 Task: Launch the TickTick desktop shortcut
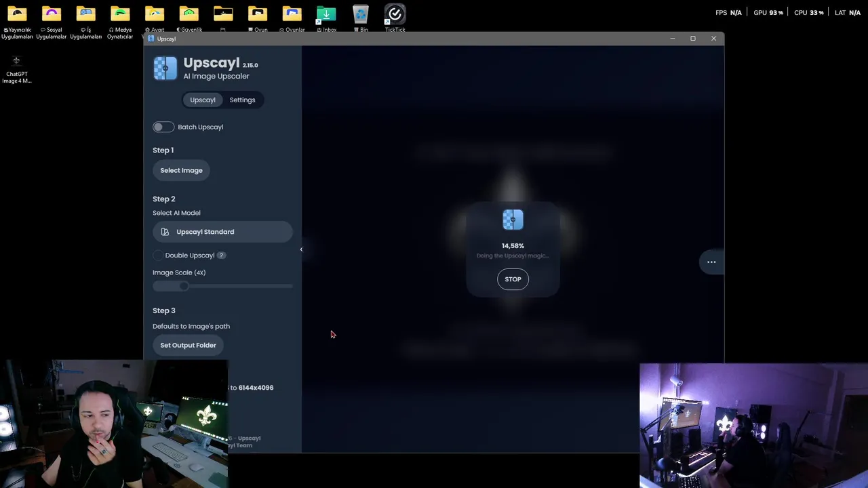pyautogui.click(x=395, y=19)
